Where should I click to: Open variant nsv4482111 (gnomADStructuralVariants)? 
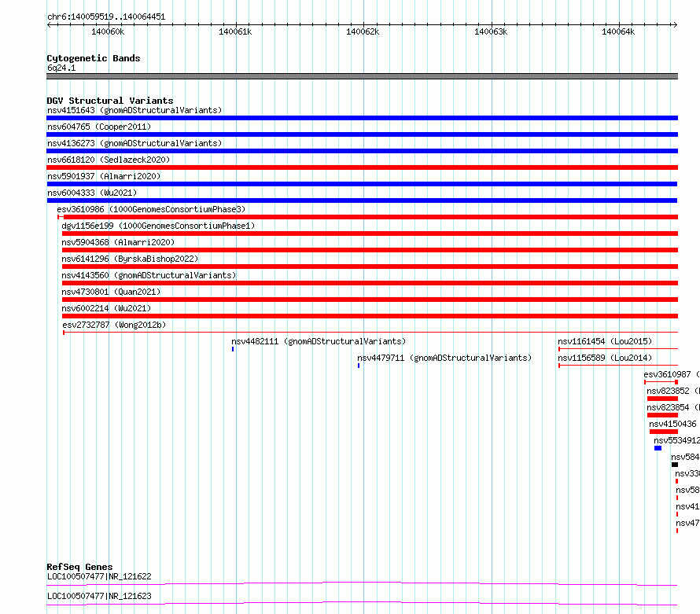pos(233,349)
